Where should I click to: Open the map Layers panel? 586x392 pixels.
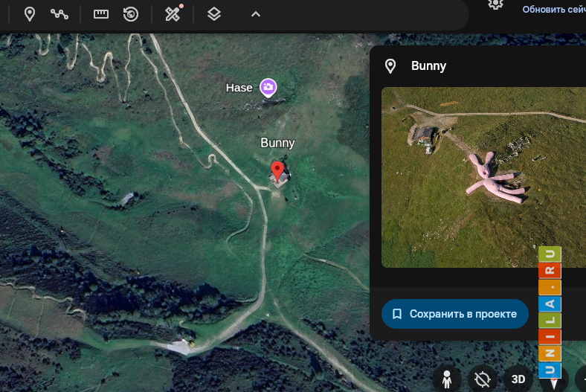coord(214,14)
